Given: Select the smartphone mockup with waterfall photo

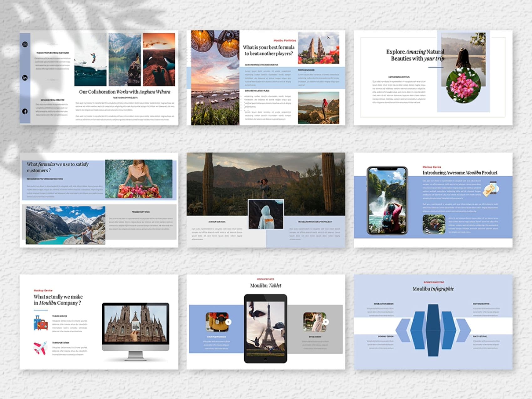Looking at the screenshot, I should pyautogui.click(x=387, y=201).
